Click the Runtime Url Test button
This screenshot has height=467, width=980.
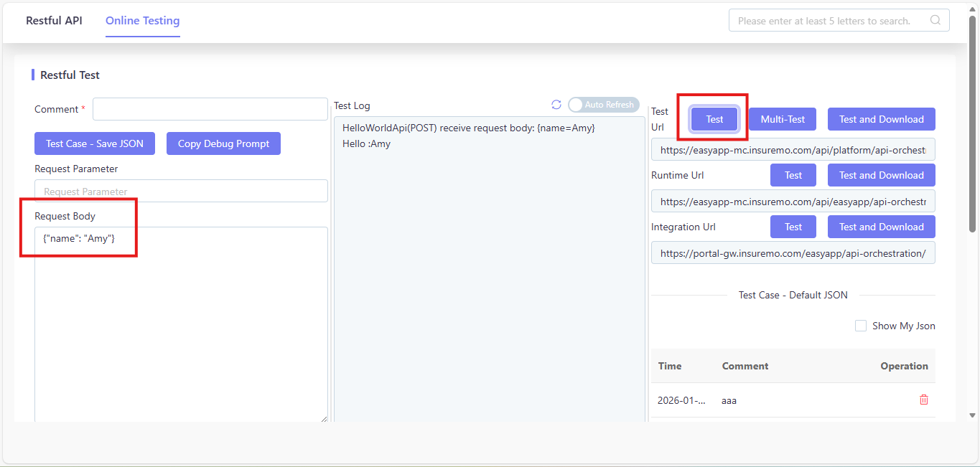click(x=793, y=175)
